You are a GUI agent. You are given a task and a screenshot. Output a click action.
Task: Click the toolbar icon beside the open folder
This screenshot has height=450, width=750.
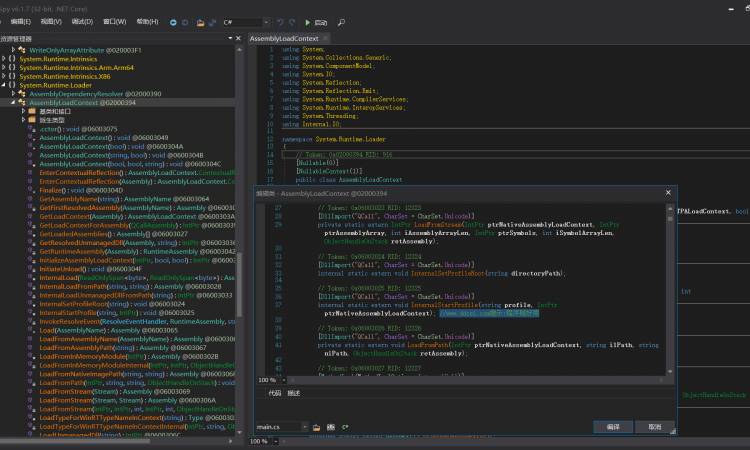[x=212, y=22]
